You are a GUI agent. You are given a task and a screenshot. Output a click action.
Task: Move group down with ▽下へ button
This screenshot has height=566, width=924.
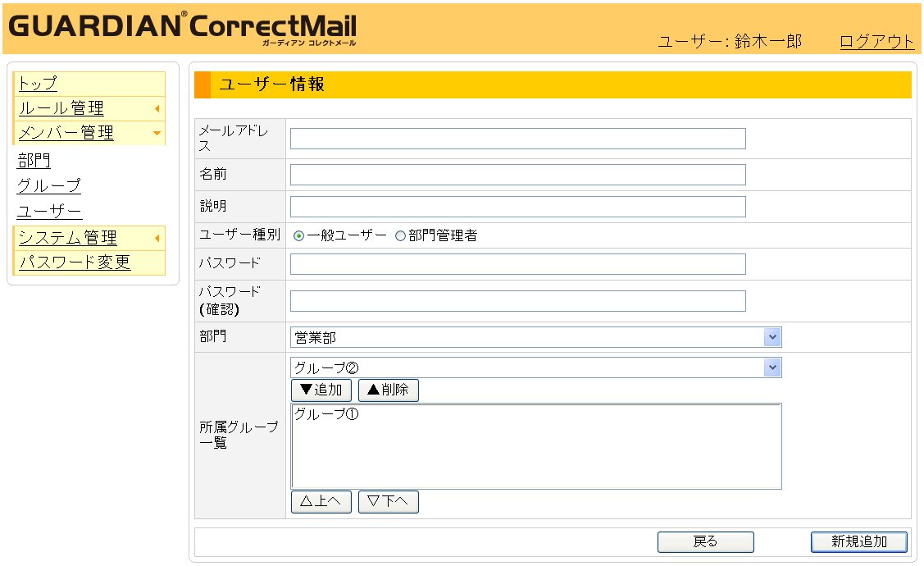(389, 502)
